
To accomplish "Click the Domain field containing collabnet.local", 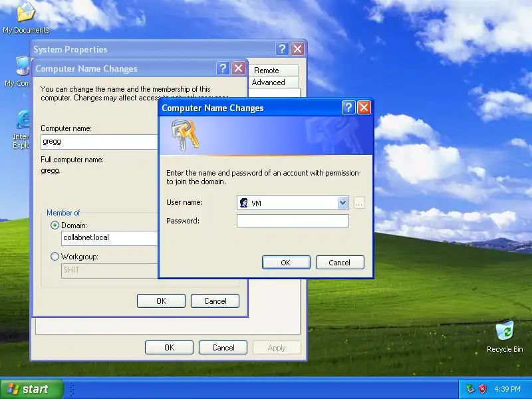I will pos(110,238).
